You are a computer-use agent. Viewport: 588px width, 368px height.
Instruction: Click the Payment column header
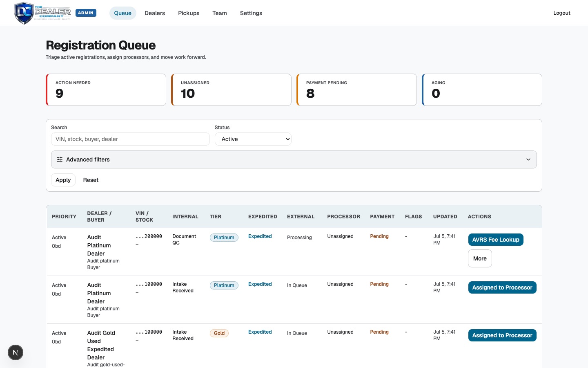click(382, 217)
